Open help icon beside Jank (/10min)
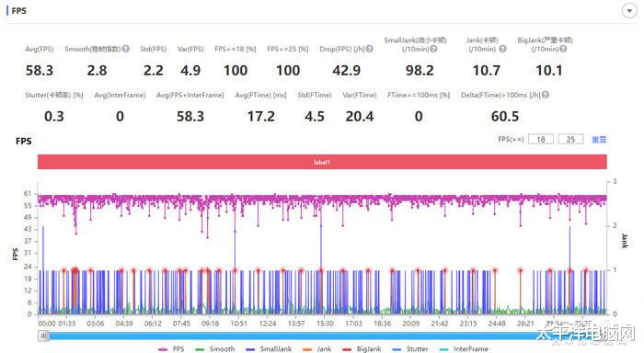 [x=502, y=49]
